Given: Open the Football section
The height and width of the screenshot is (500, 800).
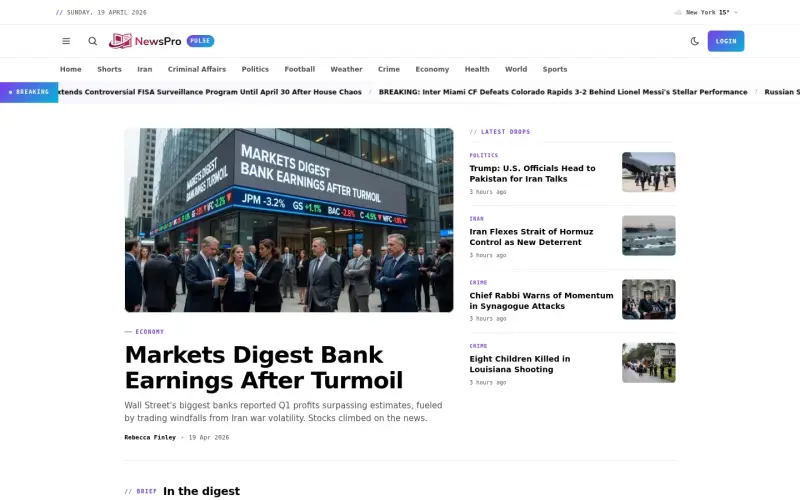Looking at the screenshot, I should [299, 69].
